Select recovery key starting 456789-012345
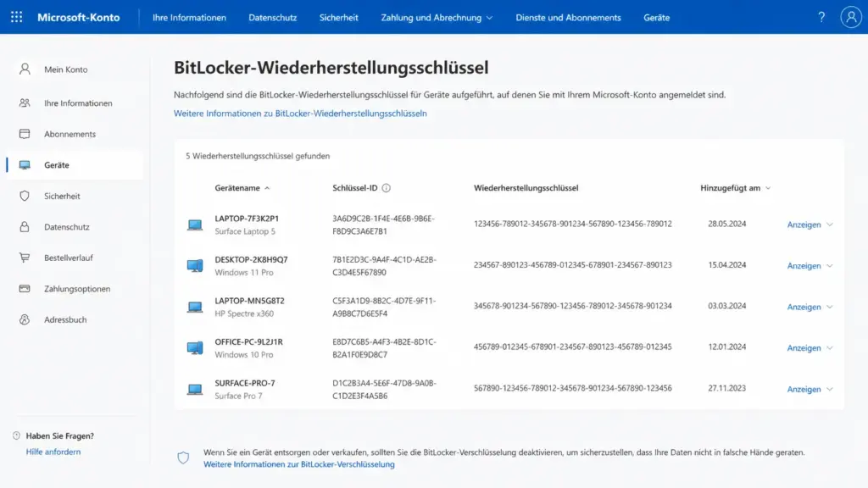The width and height of the screenshot is (868, 488). 573,347
